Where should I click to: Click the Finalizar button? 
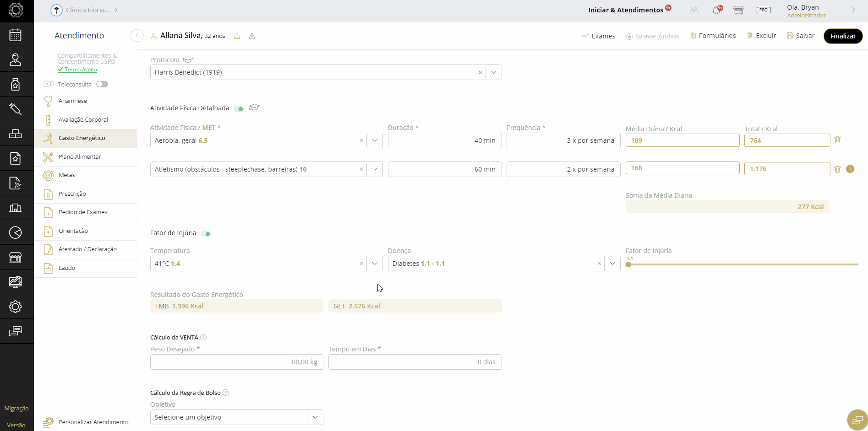pos(843,36)
